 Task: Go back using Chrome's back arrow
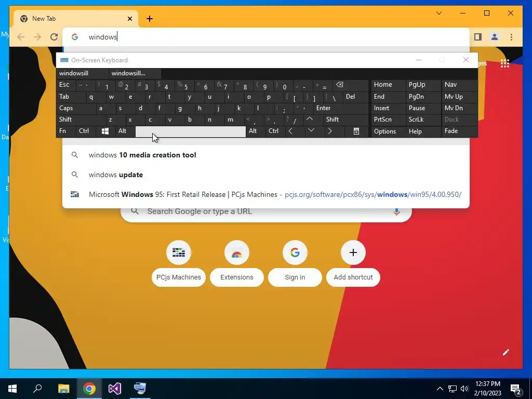click(x=21, y=37)
